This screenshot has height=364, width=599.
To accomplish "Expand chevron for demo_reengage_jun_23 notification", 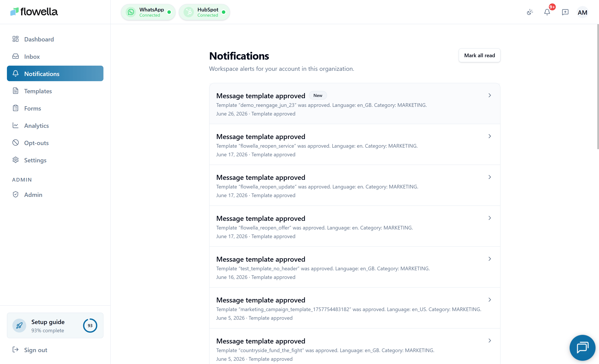I will tap(490, 95).
